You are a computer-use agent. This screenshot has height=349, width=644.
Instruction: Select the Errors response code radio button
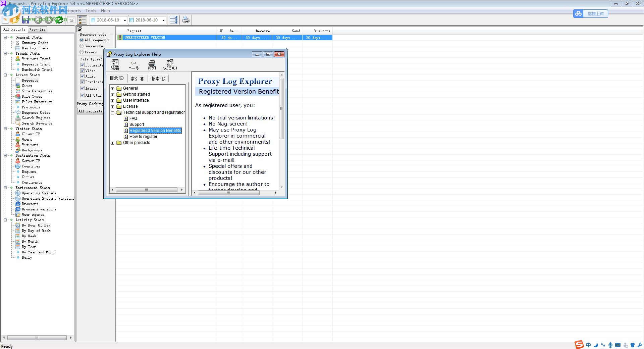point(82,52)
